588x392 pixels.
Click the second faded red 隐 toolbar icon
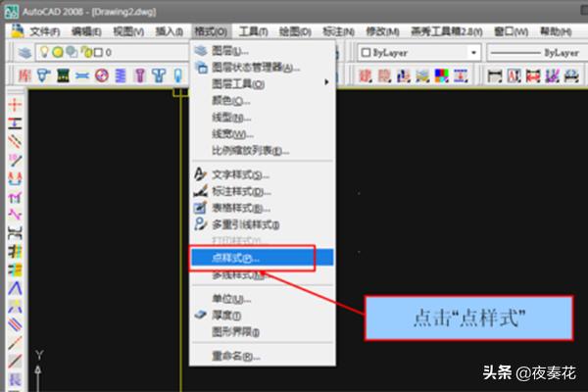384,75
